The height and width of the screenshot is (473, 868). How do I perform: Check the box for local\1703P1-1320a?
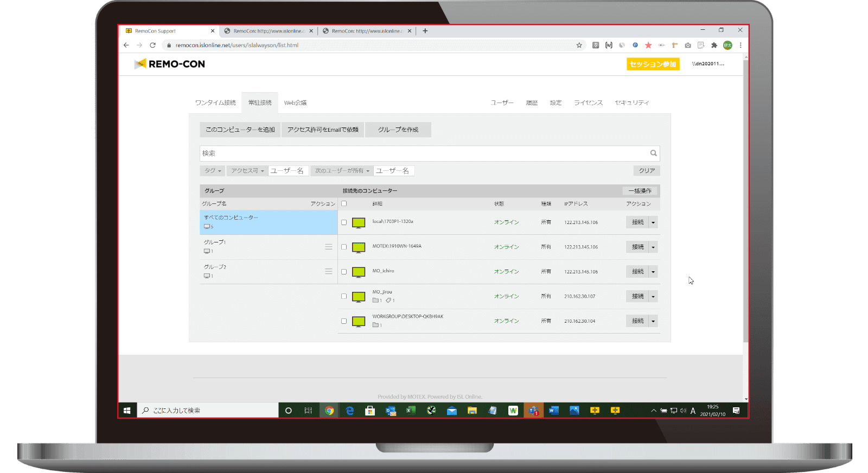344,222
